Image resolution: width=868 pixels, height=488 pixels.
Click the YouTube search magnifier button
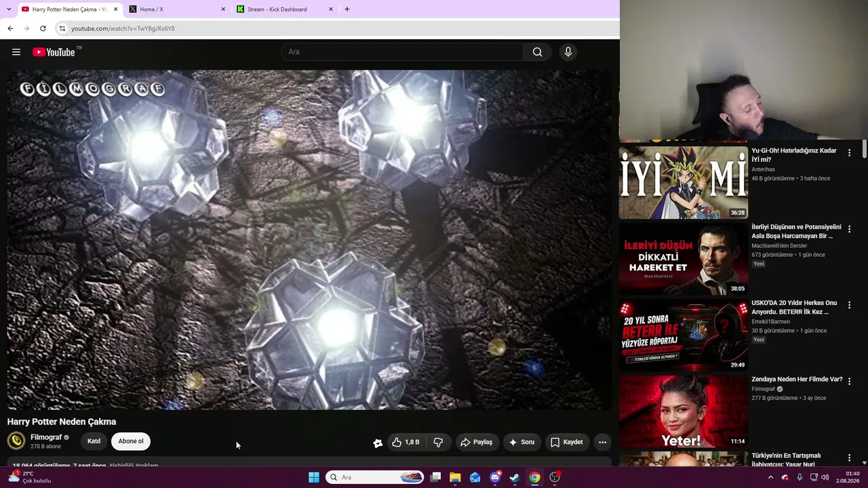pos(537,52)
